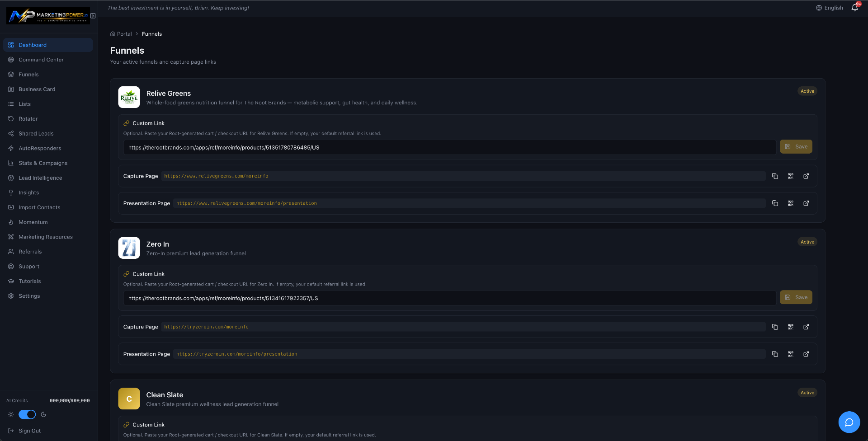Open Relive Greens capture page externally
868x441 pixels.
[806, 176]
